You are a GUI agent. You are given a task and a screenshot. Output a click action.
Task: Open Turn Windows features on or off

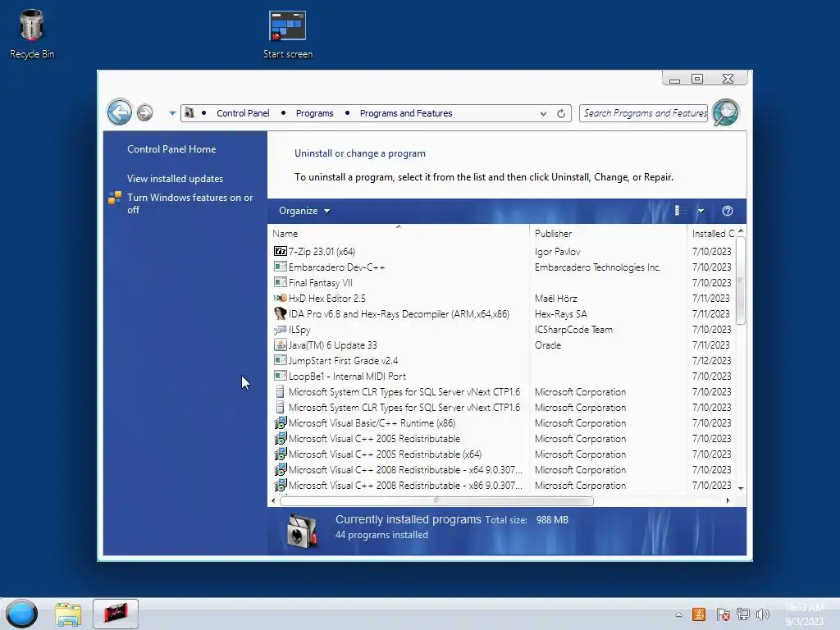click(189, 203)
